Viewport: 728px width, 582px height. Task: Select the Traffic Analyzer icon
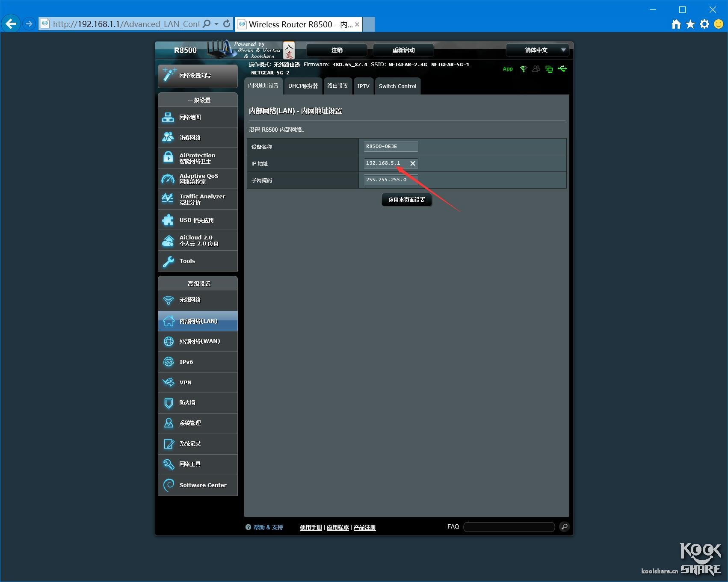(168, 199)
